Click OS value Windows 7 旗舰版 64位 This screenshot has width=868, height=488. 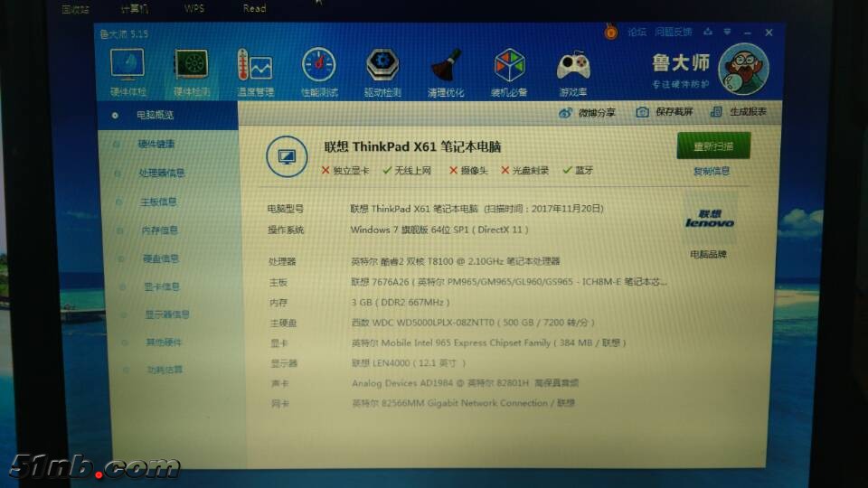[439, 230]
